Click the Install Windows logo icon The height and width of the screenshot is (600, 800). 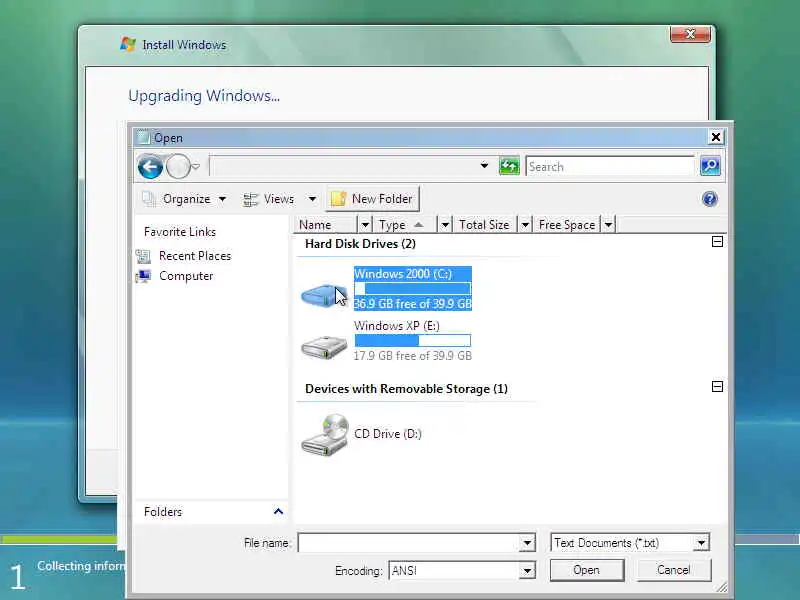point(128,44)
